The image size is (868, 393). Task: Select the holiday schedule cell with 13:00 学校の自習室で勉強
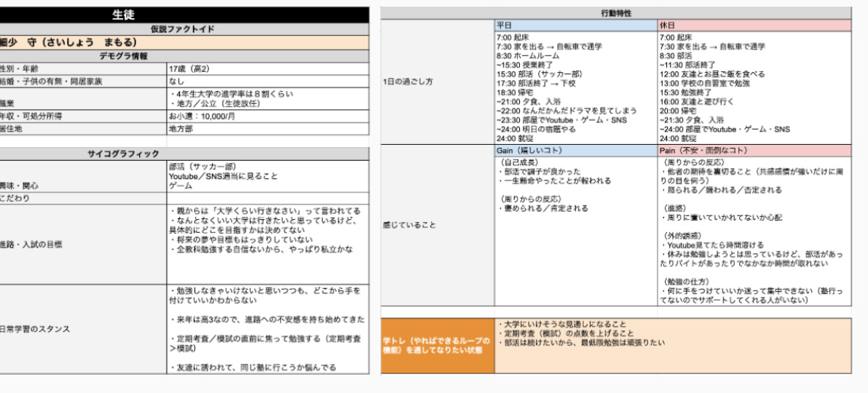pyautogui.click(x=754, y=87)
